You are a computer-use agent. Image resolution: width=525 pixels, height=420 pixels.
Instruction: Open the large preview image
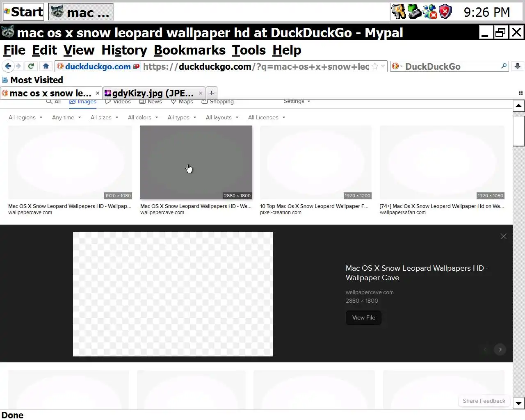(173, 294)
